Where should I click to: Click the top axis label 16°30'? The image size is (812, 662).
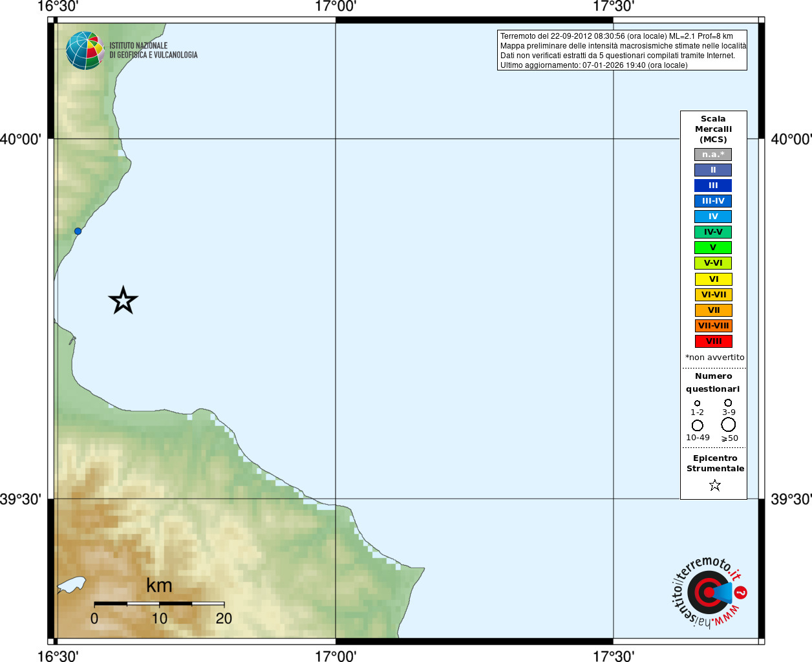click(58, 6)
